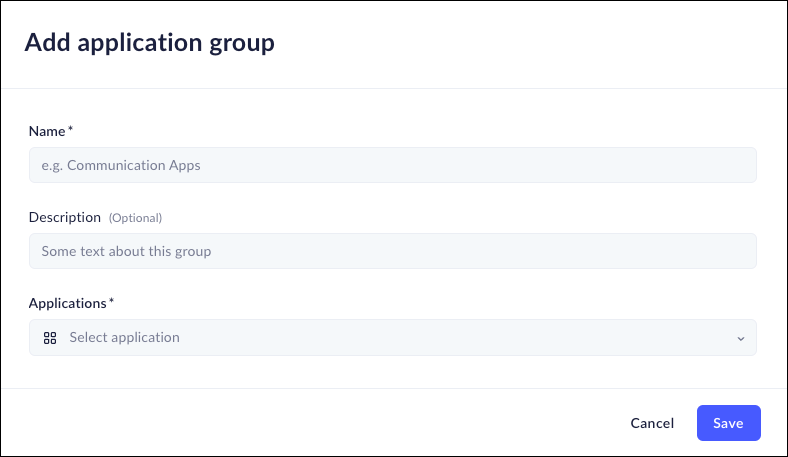Cancel adding the application group
Viewport: 788px width, 457px height.
coord(652,423)
